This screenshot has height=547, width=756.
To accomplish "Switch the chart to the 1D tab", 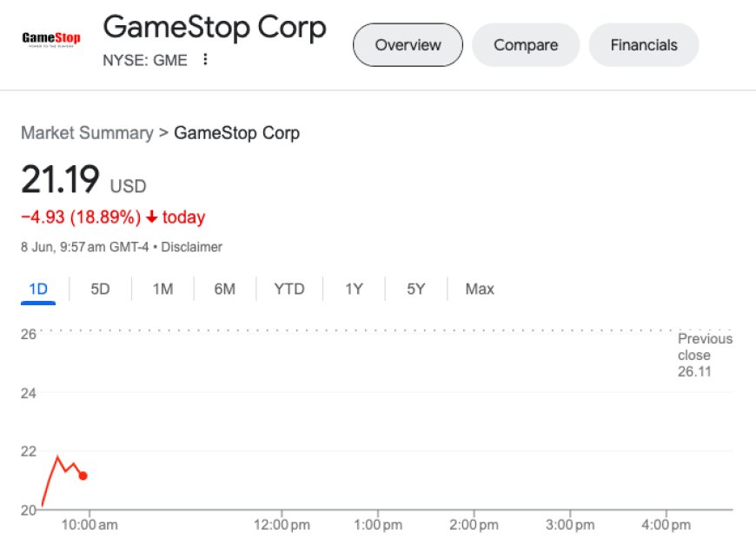I will click(38, 289).
